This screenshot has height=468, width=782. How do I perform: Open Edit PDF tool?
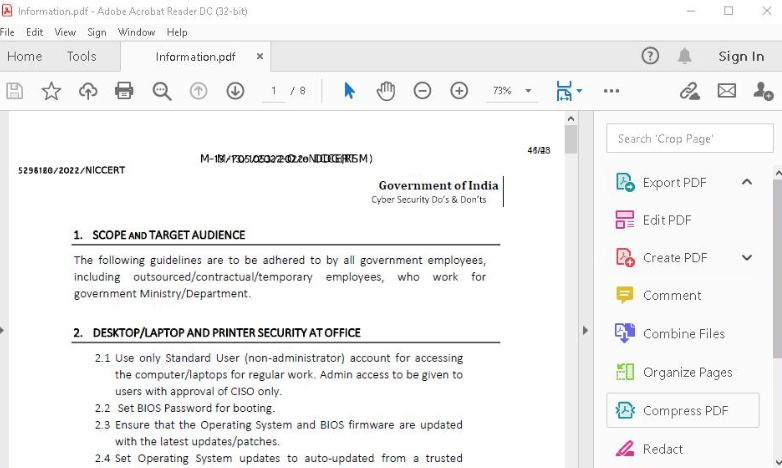667,220
